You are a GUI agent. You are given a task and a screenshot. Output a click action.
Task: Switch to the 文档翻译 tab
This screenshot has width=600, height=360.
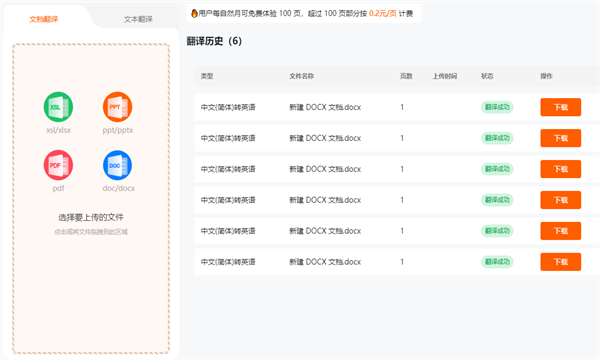(44, 19)
